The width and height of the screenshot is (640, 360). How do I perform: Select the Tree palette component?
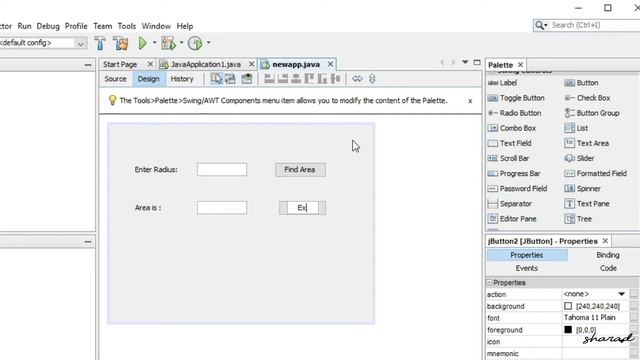point(578,219)
